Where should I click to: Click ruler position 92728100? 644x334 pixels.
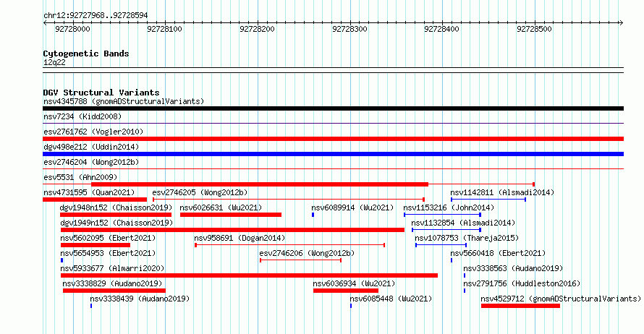(x=165, y=29)
